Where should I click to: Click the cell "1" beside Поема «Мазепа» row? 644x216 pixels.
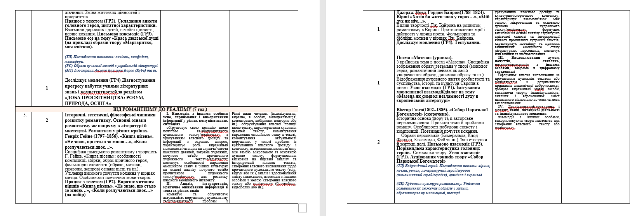tap(379, 83)
